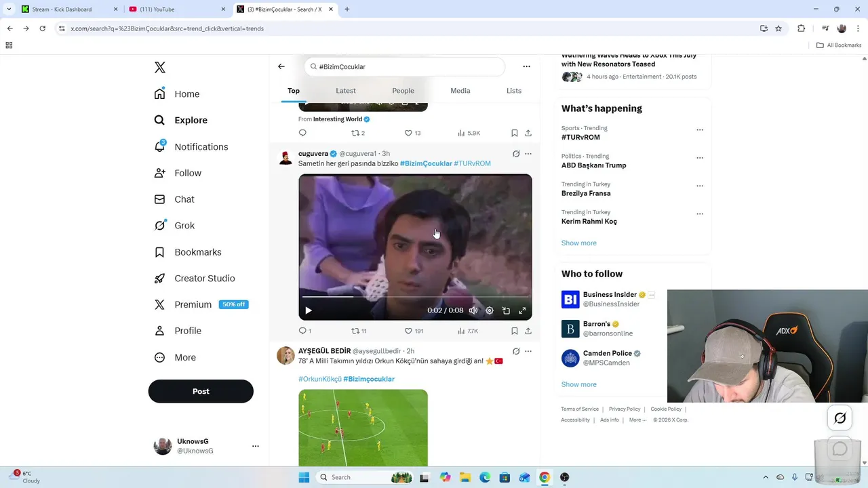Open options for Brezilya Fransa trend
This screenshot has height=488, width=868.
700,186
